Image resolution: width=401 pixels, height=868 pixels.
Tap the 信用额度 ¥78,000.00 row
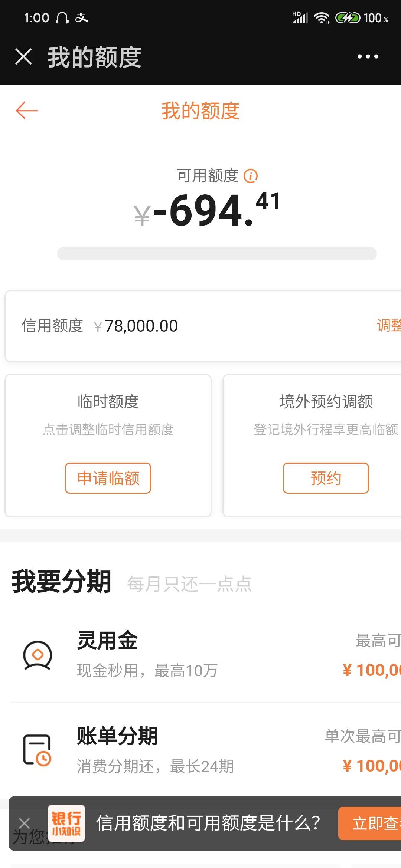tap(203, 326)
